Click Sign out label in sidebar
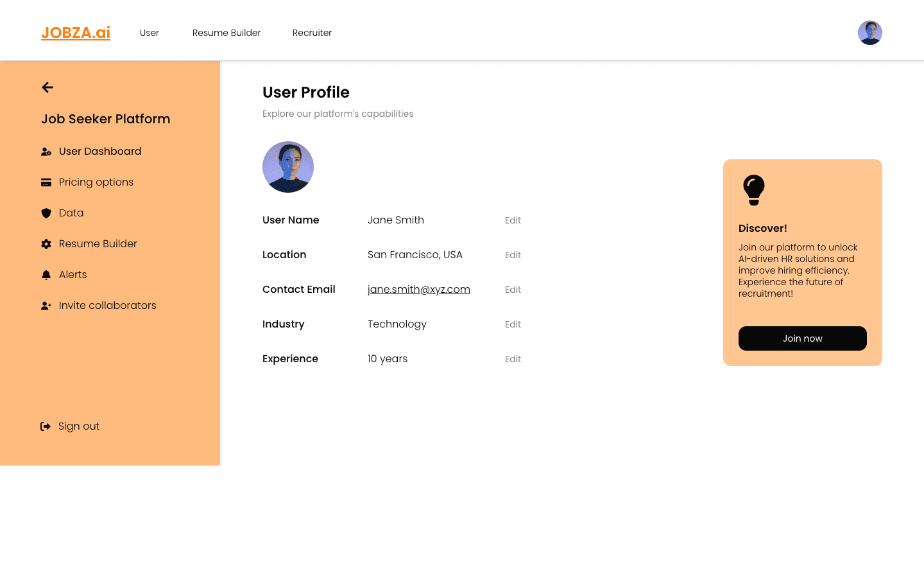The width and height of the screenshot is (924, 578). (x=79, y=426)
